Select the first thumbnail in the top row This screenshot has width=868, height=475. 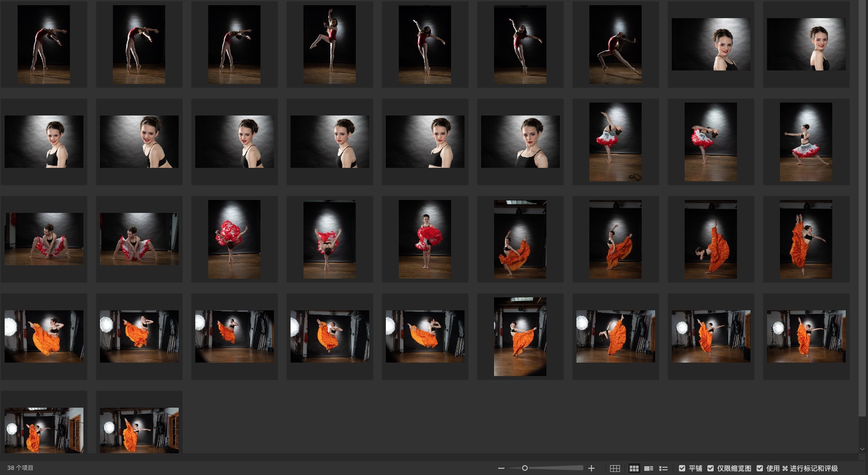44,45
